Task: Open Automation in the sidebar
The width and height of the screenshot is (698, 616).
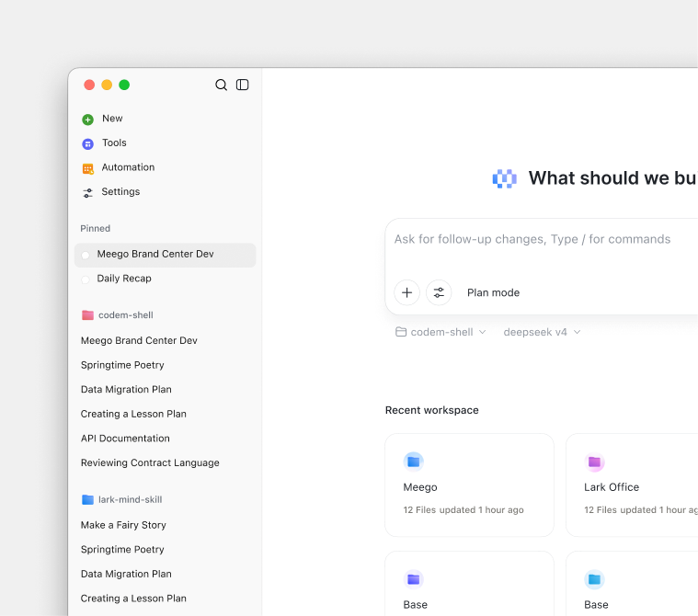Action: pos(128,167)
